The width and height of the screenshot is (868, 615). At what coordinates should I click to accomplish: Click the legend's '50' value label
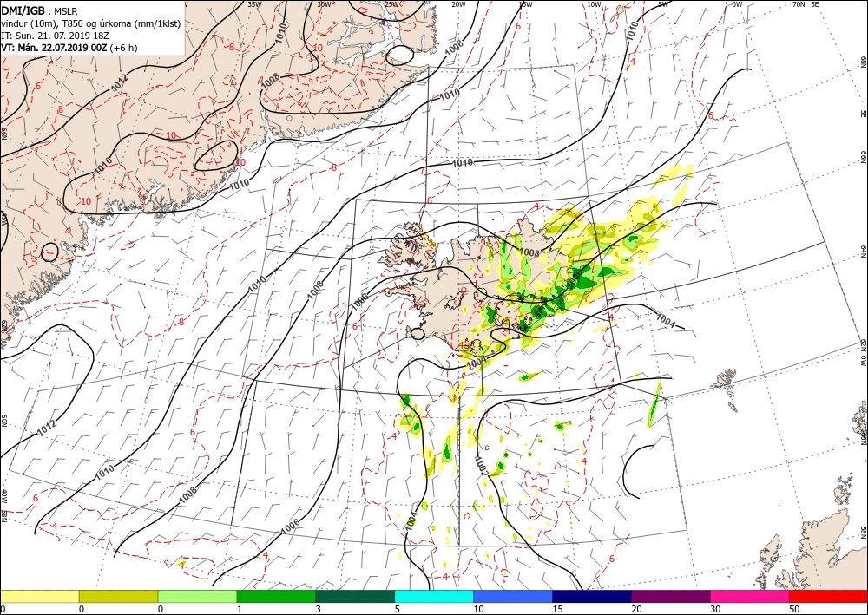(794, 610)
